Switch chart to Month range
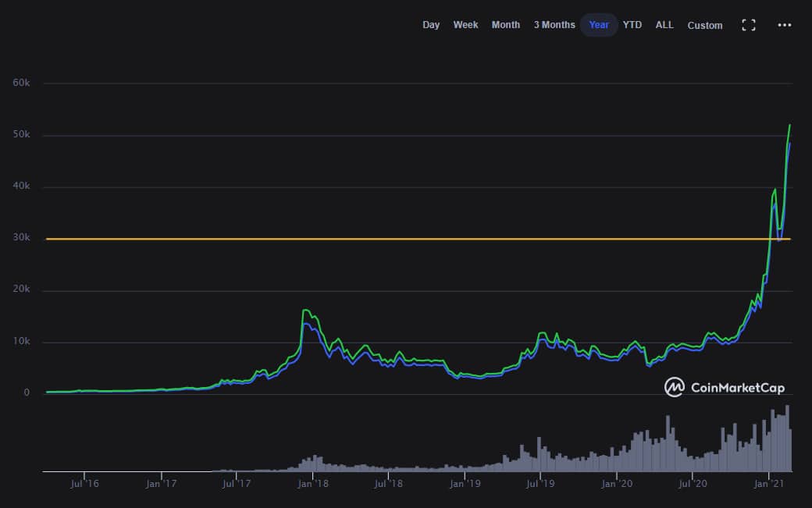 click(505, 25)
